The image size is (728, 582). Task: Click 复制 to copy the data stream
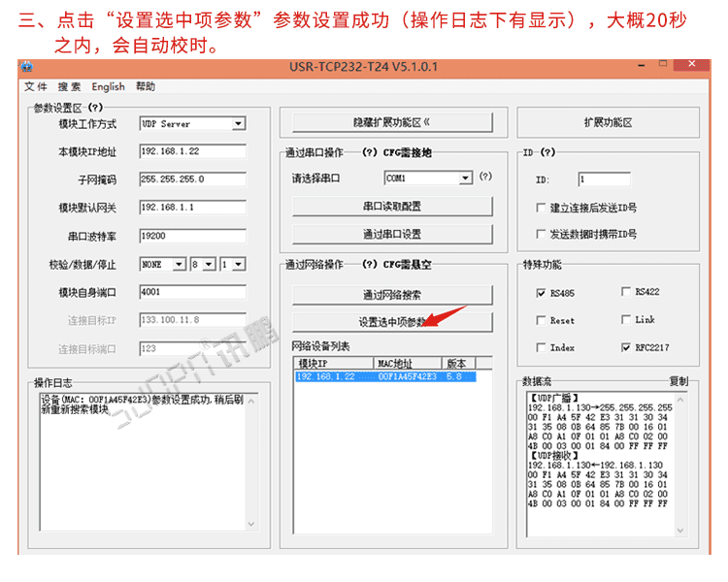[x=678, y=382]
